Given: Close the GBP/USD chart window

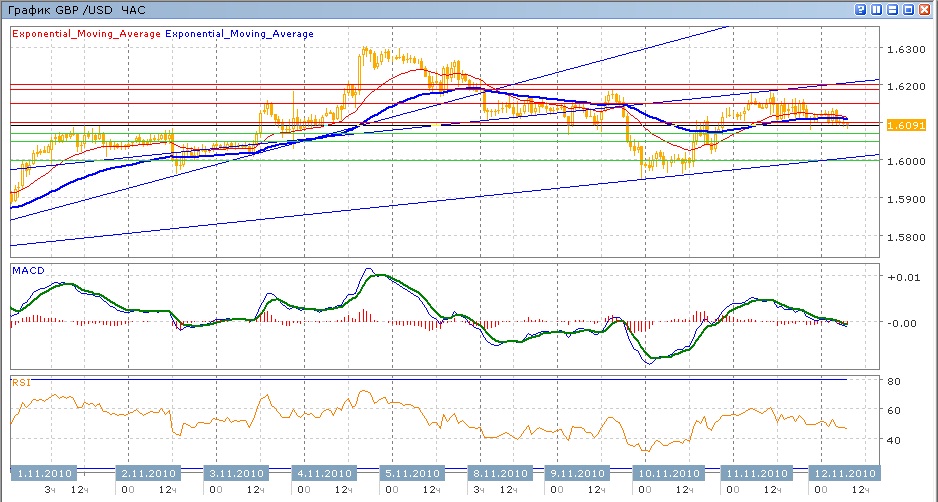Looking at the screenshot, I should [x=925, y=9].
